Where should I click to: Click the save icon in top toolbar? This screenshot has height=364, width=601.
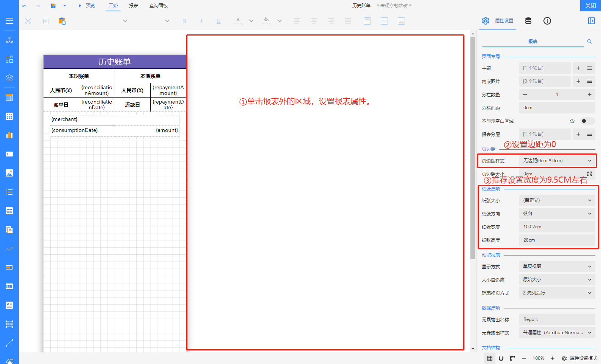pos(53,6)
